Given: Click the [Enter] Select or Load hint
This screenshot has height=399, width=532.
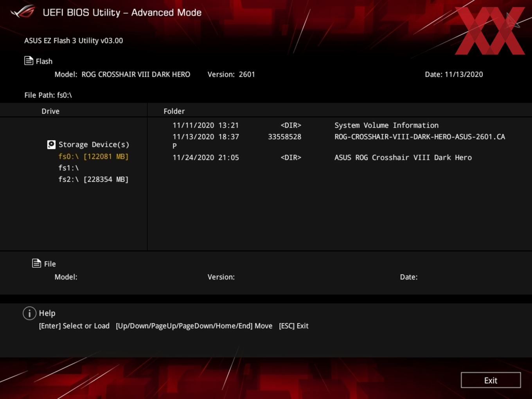Looking at the screenshot, I should click(x=74, y=326).
